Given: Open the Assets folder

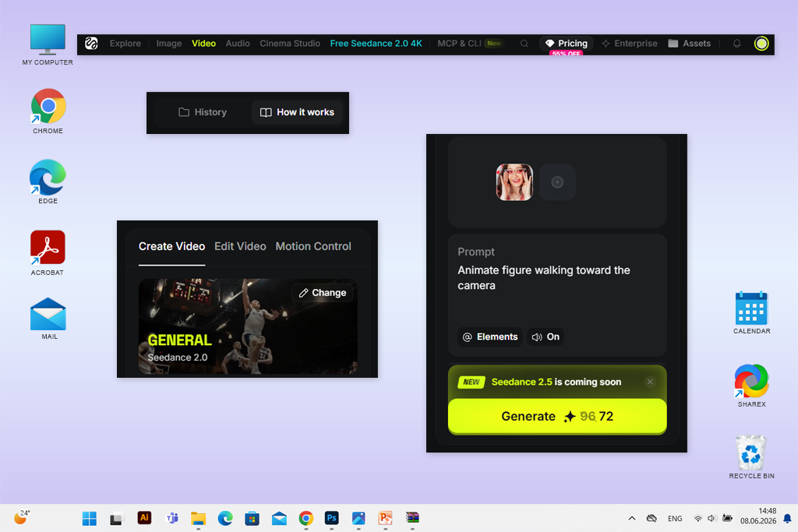Looking at the screenshot, I should (x=689, y=44).
